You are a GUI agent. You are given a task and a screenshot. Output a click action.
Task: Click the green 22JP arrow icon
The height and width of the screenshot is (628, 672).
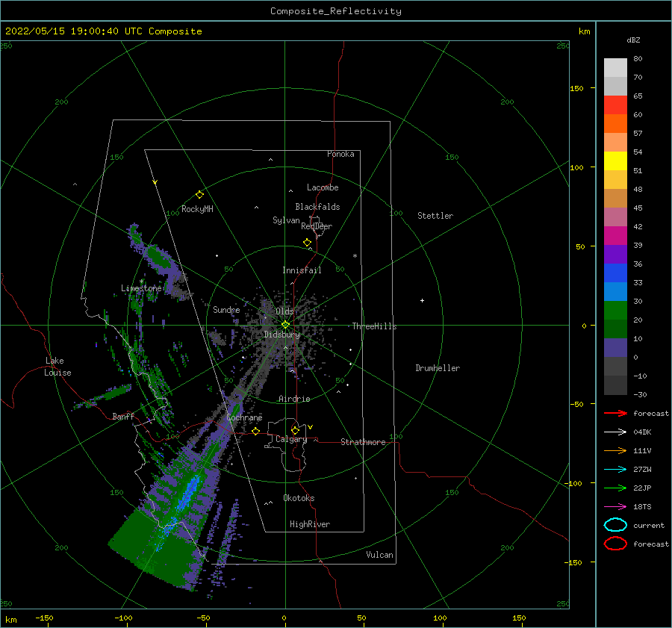pyautogui.click(x=615, y=488)
